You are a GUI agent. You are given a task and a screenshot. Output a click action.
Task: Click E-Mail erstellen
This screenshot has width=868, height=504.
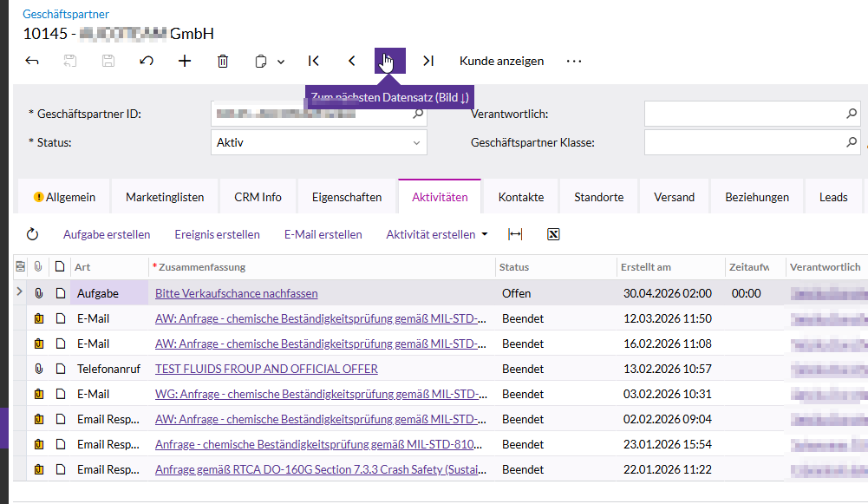(323, 234)
